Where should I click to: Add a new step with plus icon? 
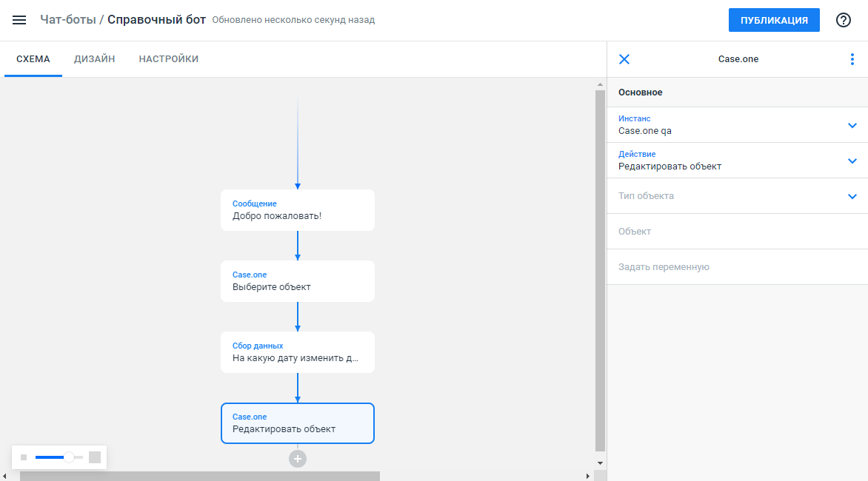tap(297, 459)
